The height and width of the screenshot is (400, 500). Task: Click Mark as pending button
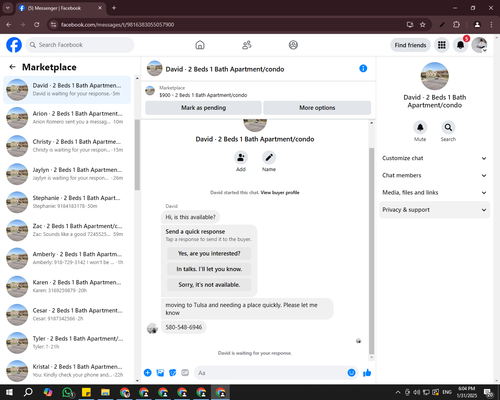pyautogui.click(x=203, y=108)
